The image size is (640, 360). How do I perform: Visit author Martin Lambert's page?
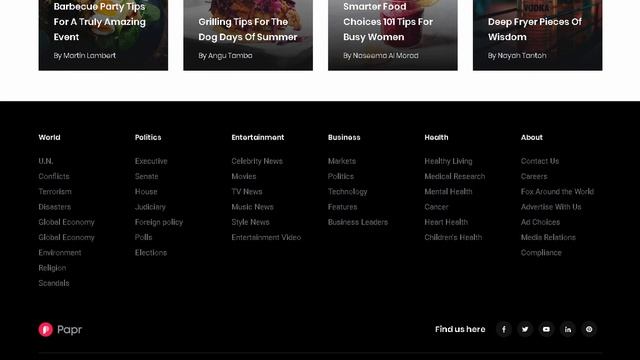pyautogui.click(x=89, y=56)
